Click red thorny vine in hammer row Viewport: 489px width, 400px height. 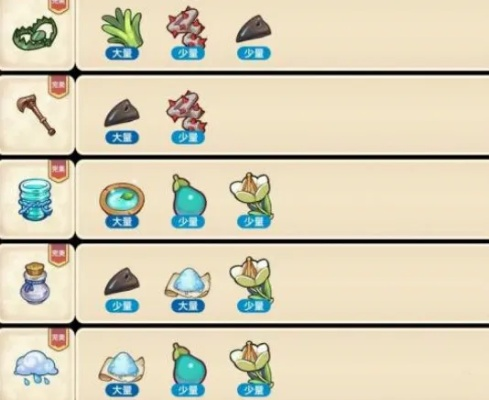(x=187, y=112)
